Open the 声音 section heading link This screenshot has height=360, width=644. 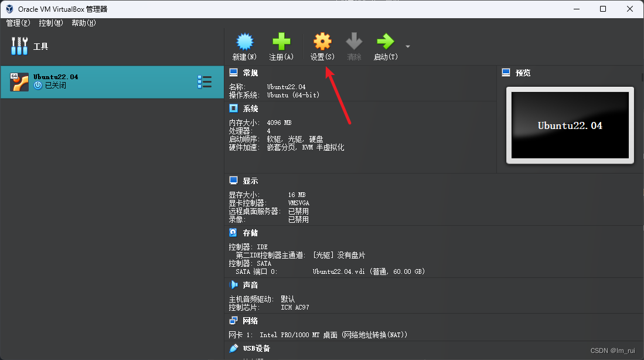pos(251,285)
